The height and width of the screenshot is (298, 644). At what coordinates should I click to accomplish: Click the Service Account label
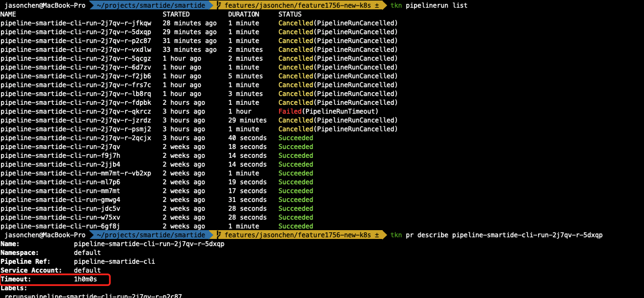click(x=31, y=270)
